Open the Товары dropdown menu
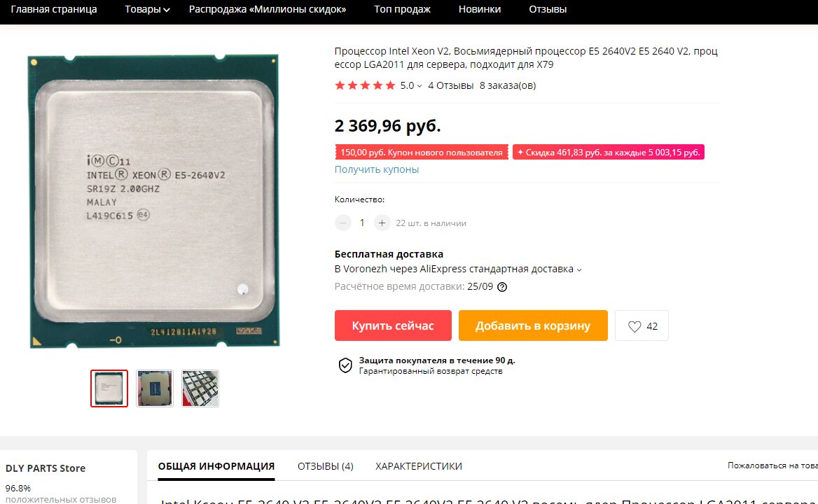Screen dimensions: 818x504 coord(147,9)
